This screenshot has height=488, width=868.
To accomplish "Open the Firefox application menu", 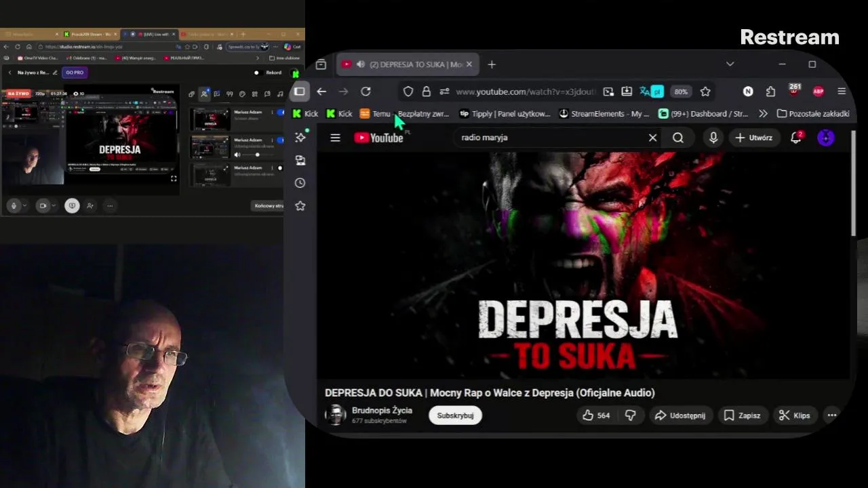I will point(842,91).
